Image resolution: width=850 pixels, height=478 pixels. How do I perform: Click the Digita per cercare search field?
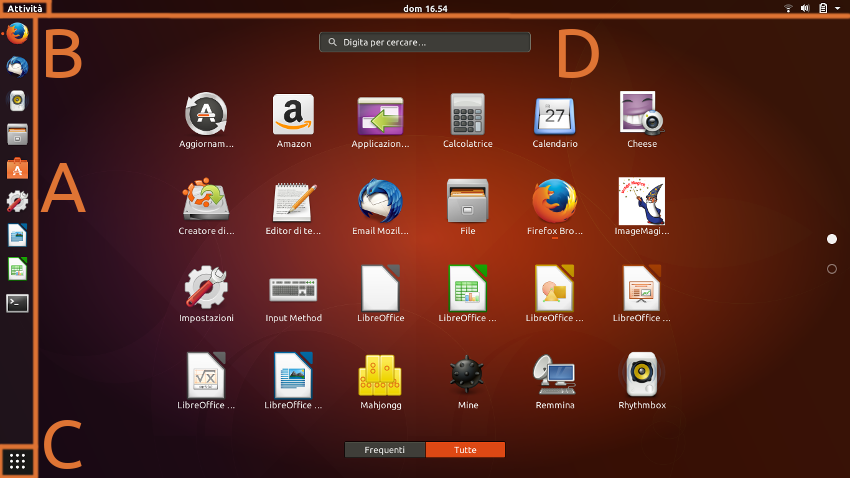click(x=425, y=43)
